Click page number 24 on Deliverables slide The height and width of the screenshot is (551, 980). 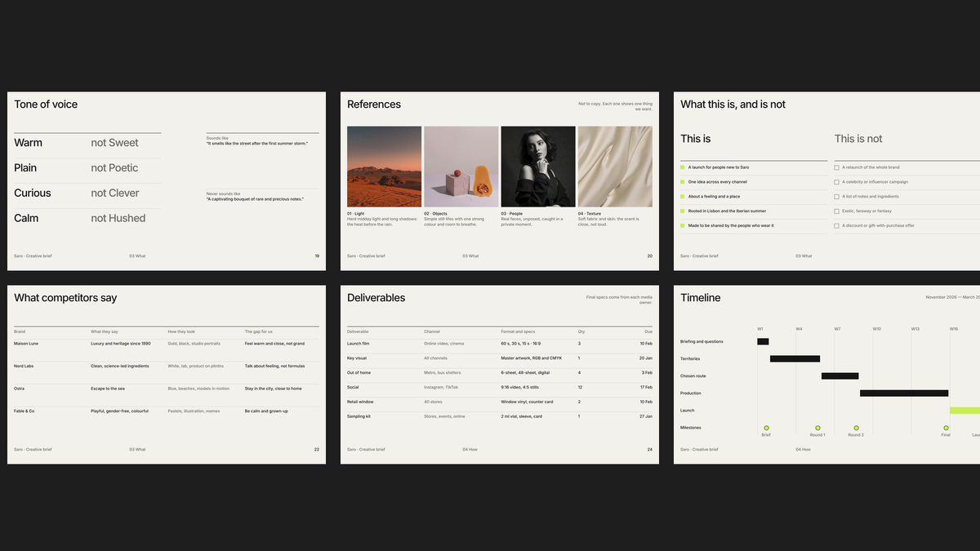[650, 450]
